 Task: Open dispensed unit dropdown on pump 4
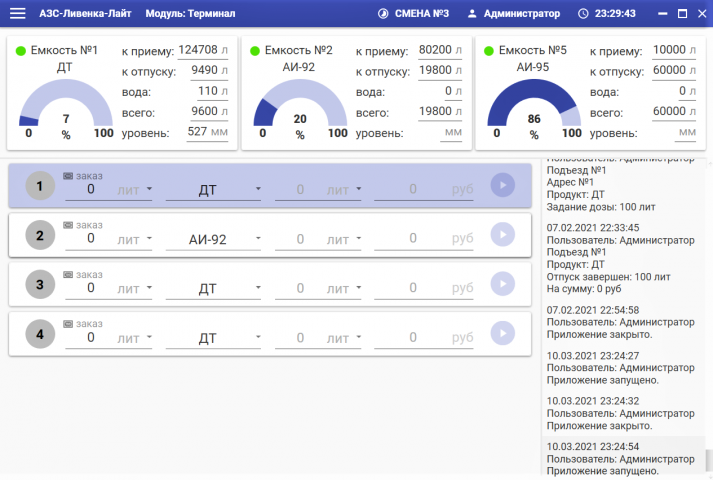point(359,336)
